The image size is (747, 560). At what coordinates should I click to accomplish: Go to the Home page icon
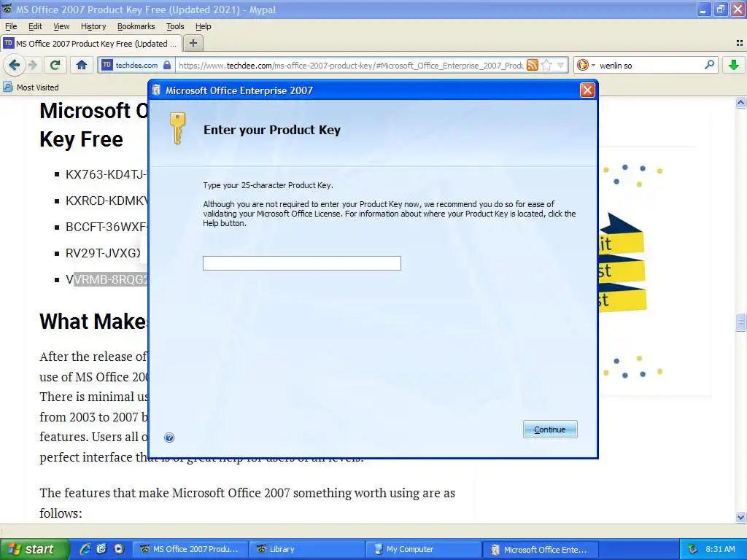coord(82,65)
